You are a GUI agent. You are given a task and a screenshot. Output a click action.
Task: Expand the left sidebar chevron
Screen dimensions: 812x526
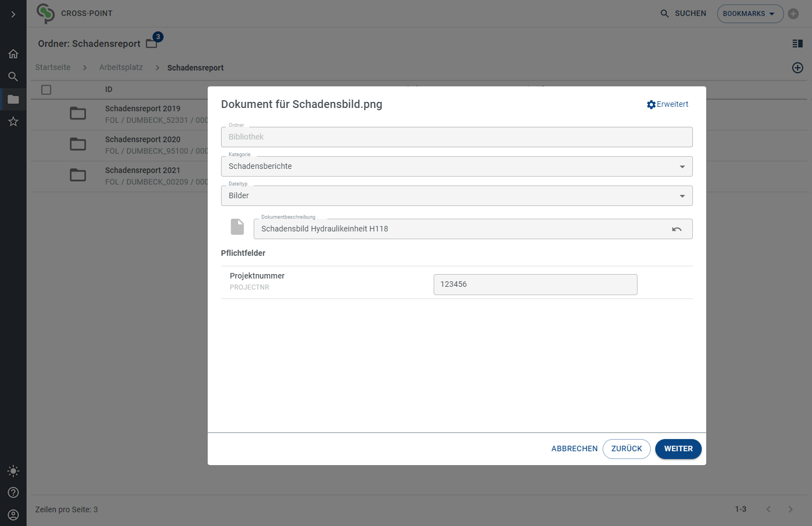point(13,14)
